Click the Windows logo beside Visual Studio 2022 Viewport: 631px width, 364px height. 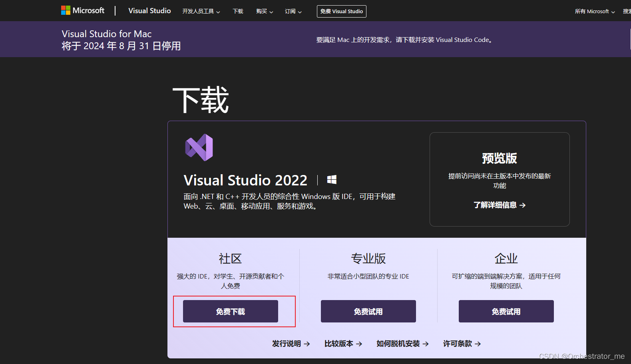[x=332, y=180]
